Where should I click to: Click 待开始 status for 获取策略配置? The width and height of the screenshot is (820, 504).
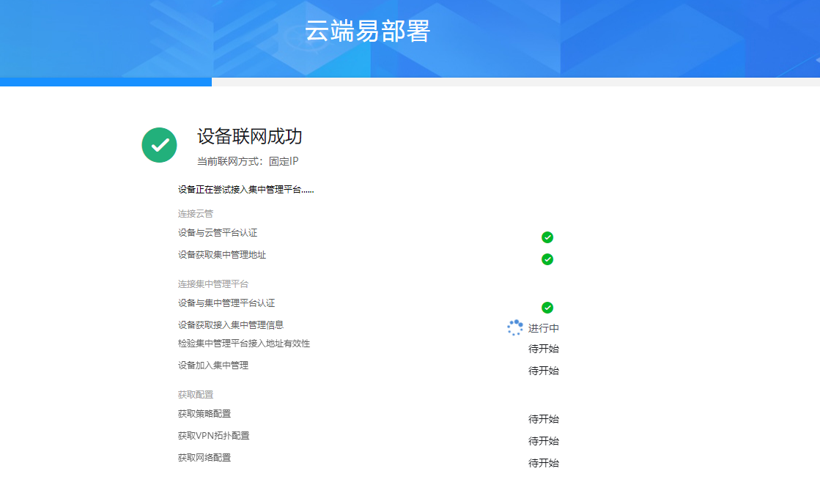tap(543, 419)
